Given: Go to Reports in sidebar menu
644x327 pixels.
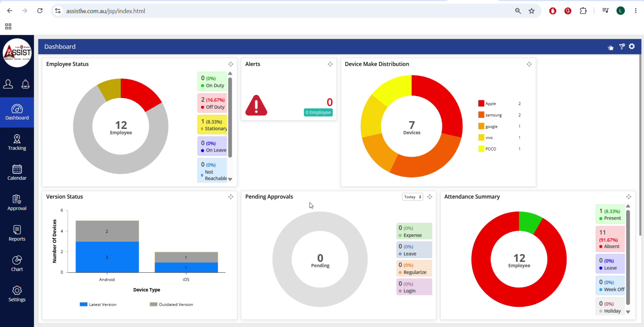Looking at the screenshot, I should 17,233.
